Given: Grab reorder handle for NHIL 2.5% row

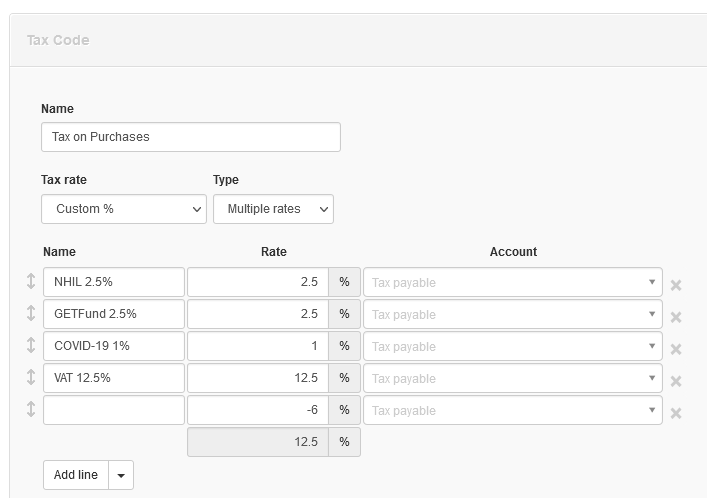Looking at the screenshot, I should pyautogui.click(x=31, y=281).
